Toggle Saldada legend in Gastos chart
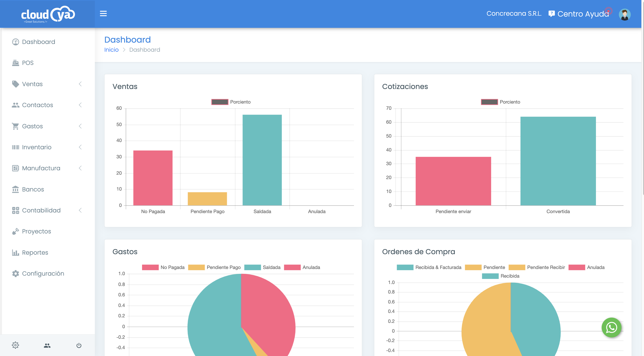This screenshot has width=644, height=356. [x=262, y=267]
